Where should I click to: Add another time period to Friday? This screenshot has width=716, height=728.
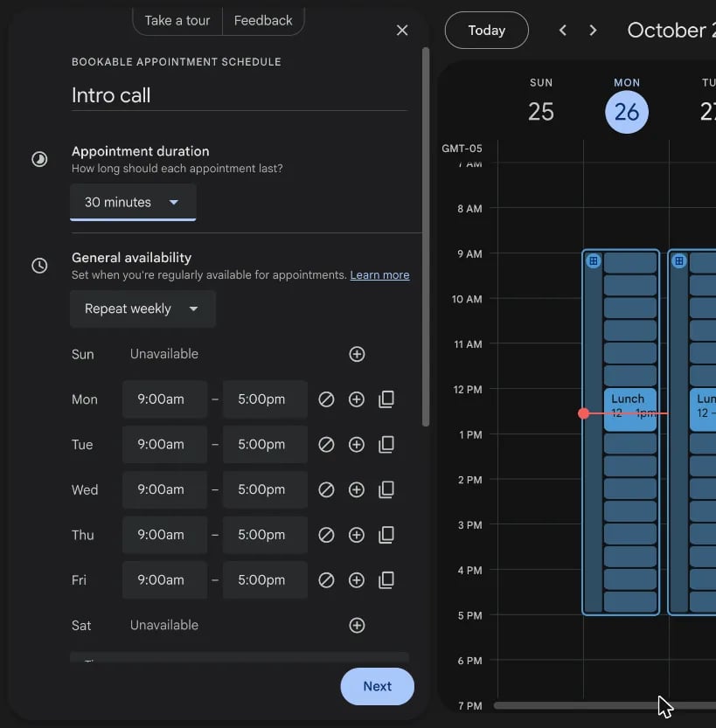pos(356,580)
